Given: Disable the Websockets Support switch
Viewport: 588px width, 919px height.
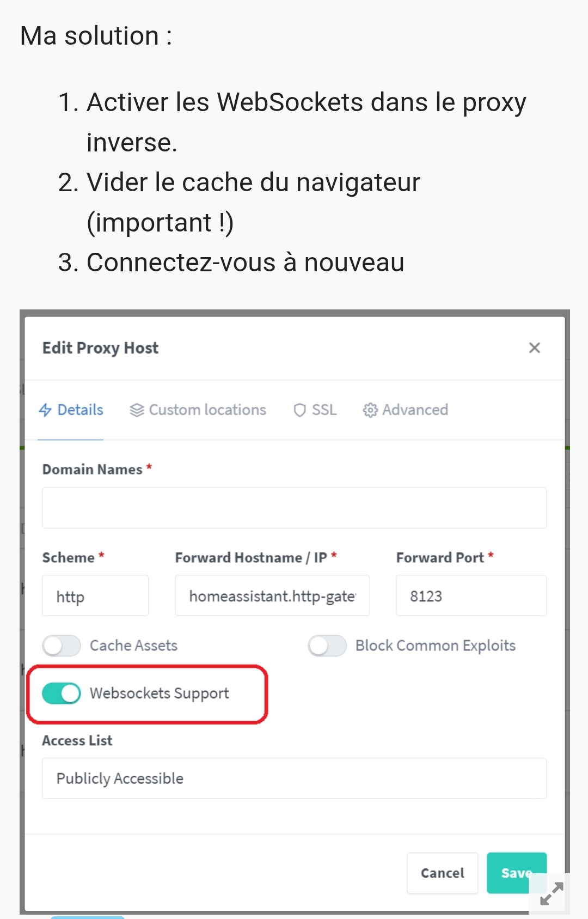Looking at the screenshot, I should coord(62,693).
